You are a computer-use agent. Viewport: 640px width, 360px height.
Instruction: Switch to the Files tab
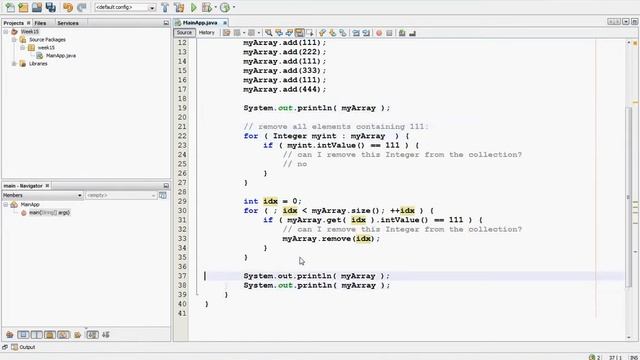[x=40, y=23]
